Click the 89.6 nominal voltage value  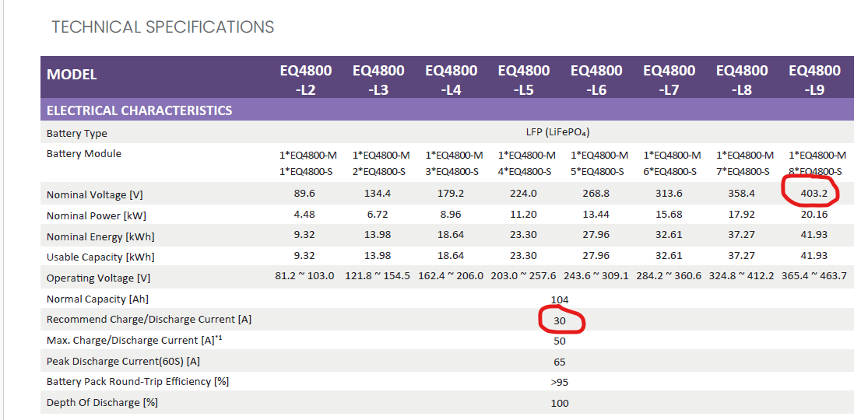coord(305,194)
